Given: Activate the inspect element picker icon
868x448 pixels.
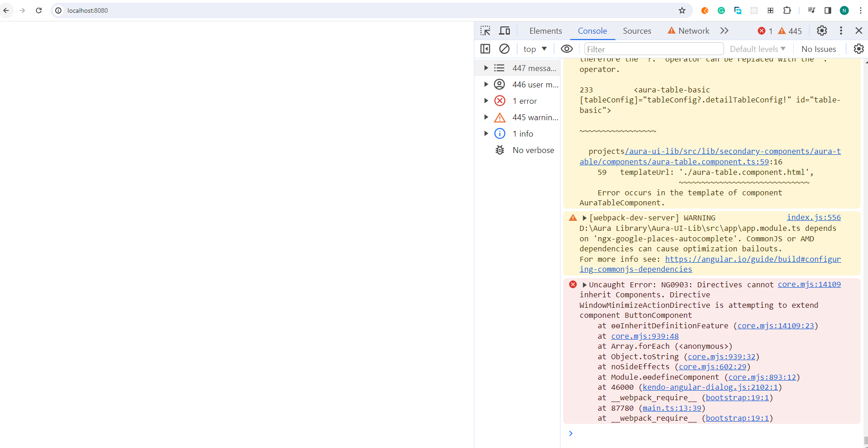Looking at the screenshot, I should click(485, 31).
